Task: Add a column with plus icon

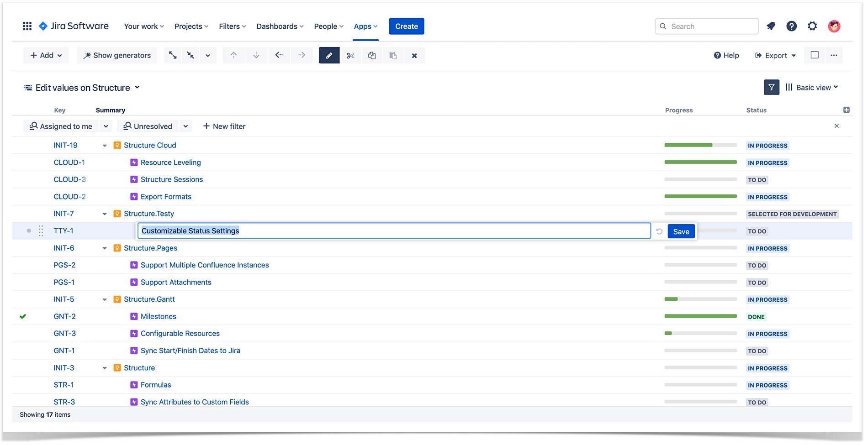Action: tap(847, 110)
